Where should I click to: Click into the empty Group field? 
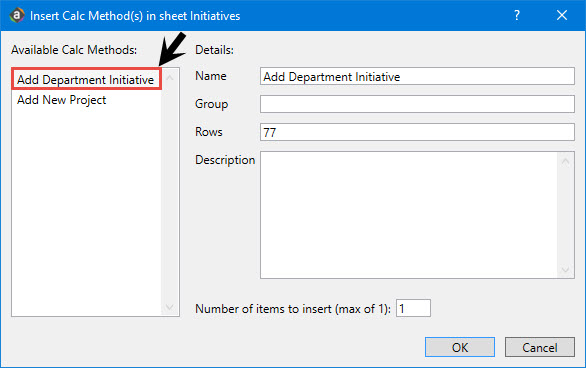417,104
